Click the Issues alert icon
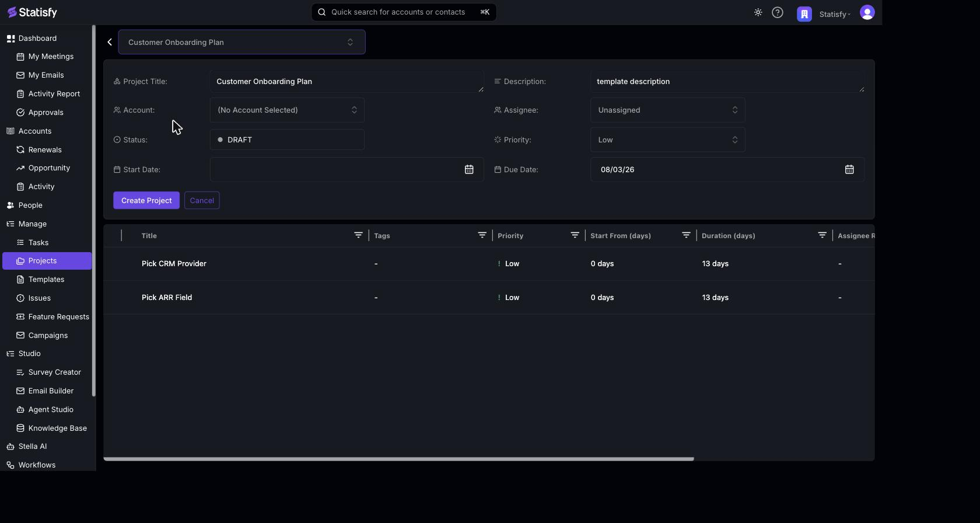Viewport: 980px width, 523px height. [x=20, y=298]
